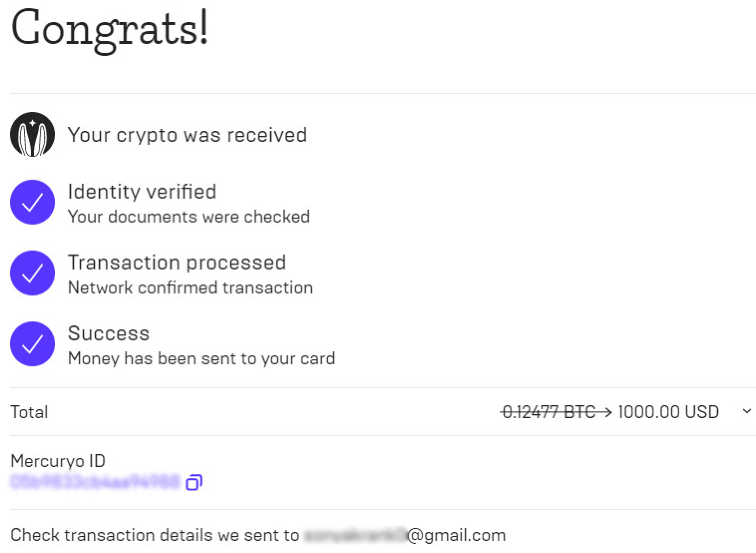The height and width of the screenshot is (553, 756).
Task: Click 'Network confirmed transaction' subtitle
Action: (x=190, y=287)
